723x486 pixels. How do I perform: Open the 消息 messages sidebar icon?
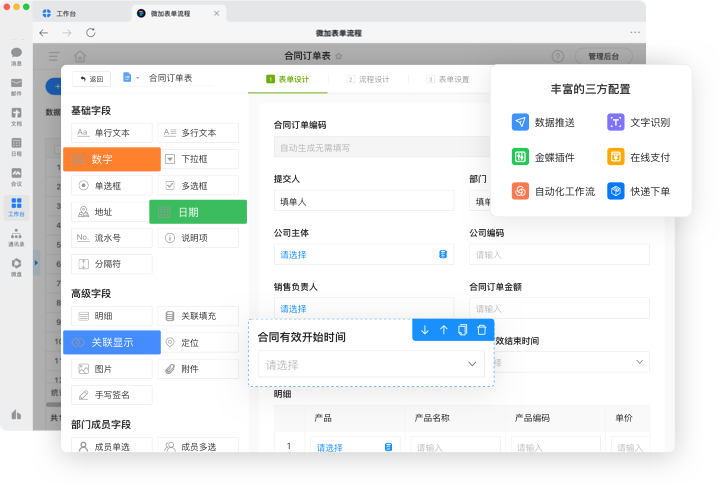pos(16,56)
